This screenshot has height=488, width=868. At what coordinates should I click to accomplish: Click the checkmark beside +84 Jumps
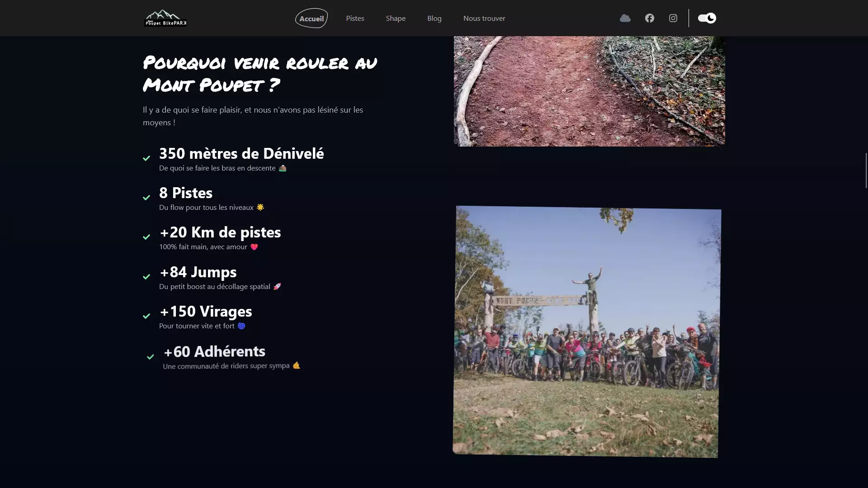[x=146, y=277]
